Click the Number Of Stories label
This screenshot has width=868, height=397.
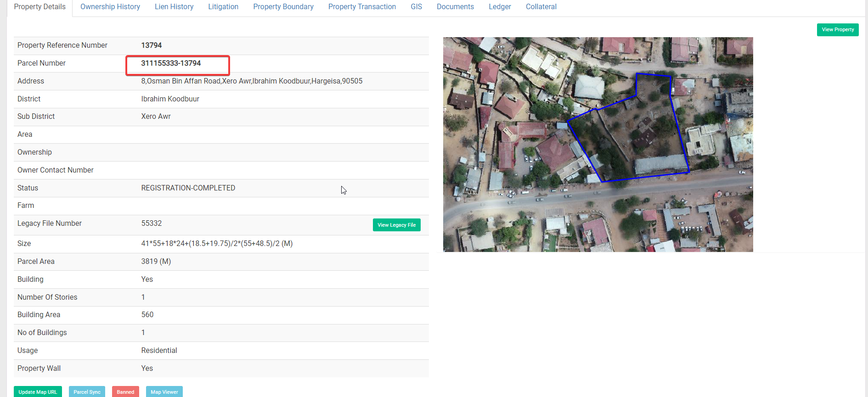pos(47,297)
